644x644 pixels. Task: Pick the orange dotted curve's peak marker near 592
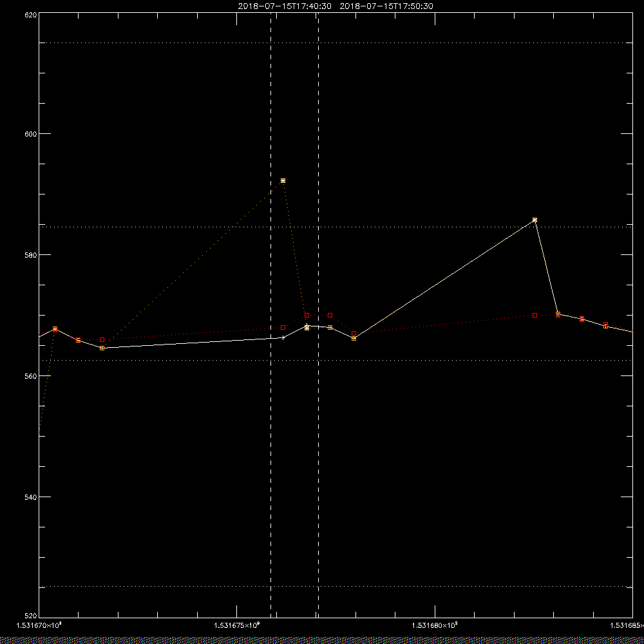tap(283, 181)
